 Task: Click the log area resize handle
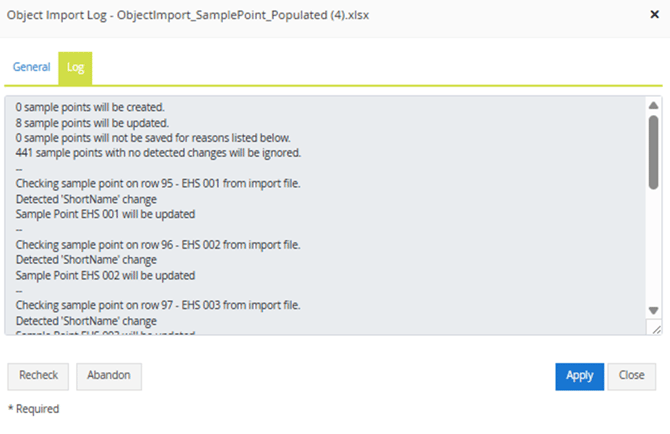pyautogui.click(x=654, y=328)
